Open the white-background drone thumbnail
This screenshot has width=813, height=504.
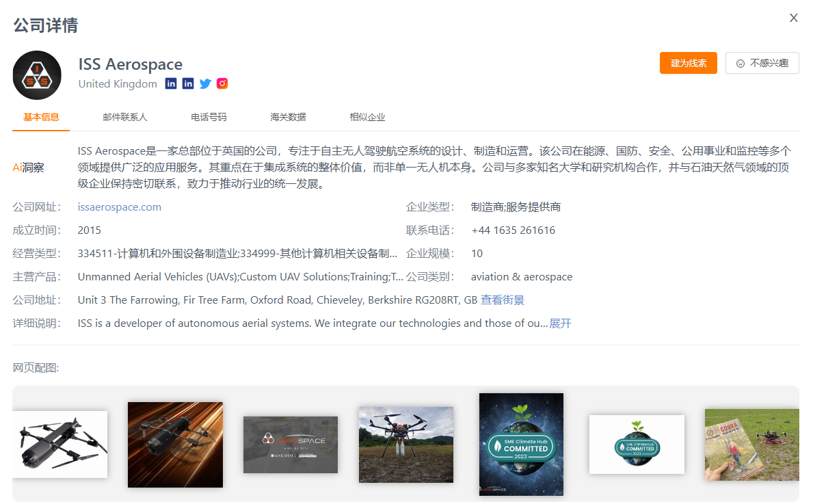[x=59, y=445]
